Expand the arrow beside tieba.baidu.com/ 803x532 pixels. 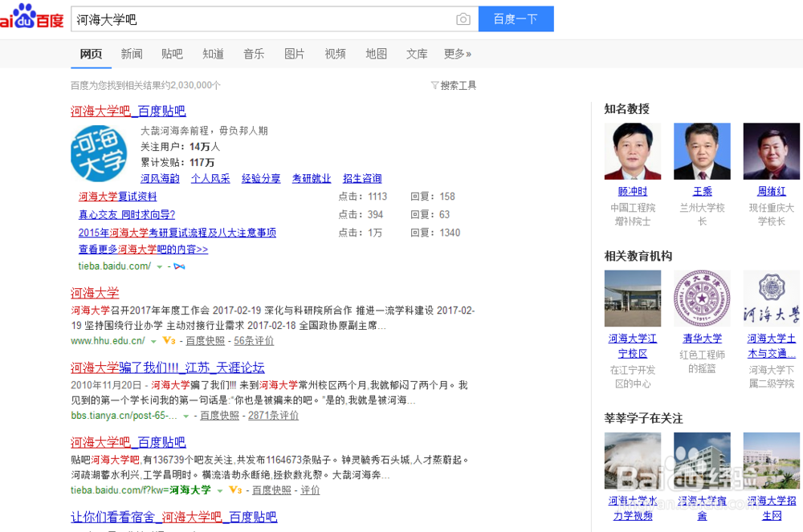[x=159, y=267]
